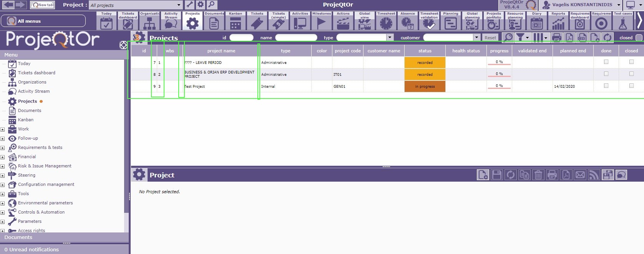644x254 pixels.
Task: Expand the Work menu node
Action: click(x=2, y=129)
